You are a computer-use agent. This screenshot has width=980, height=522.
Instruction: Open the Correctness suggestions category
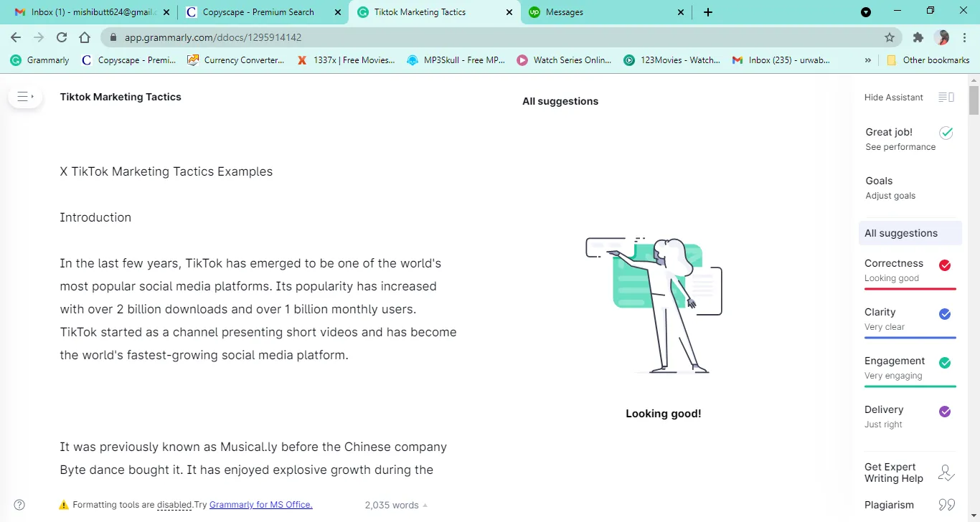[910, 271]
